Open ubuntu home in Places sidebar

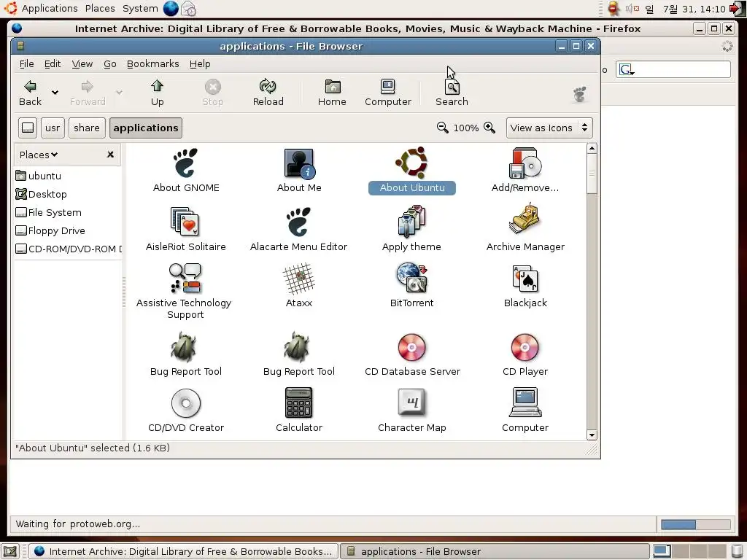coord(39,176)
